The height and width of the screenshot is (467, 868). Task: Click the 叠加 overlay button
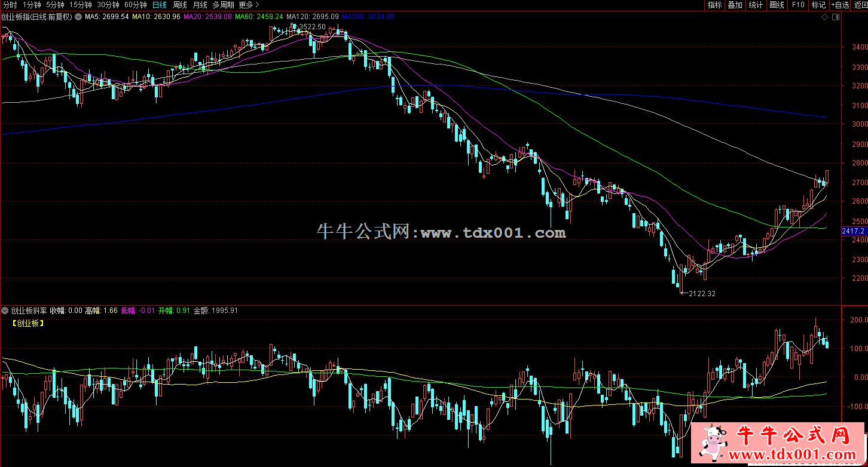click(x=735, y=5)
